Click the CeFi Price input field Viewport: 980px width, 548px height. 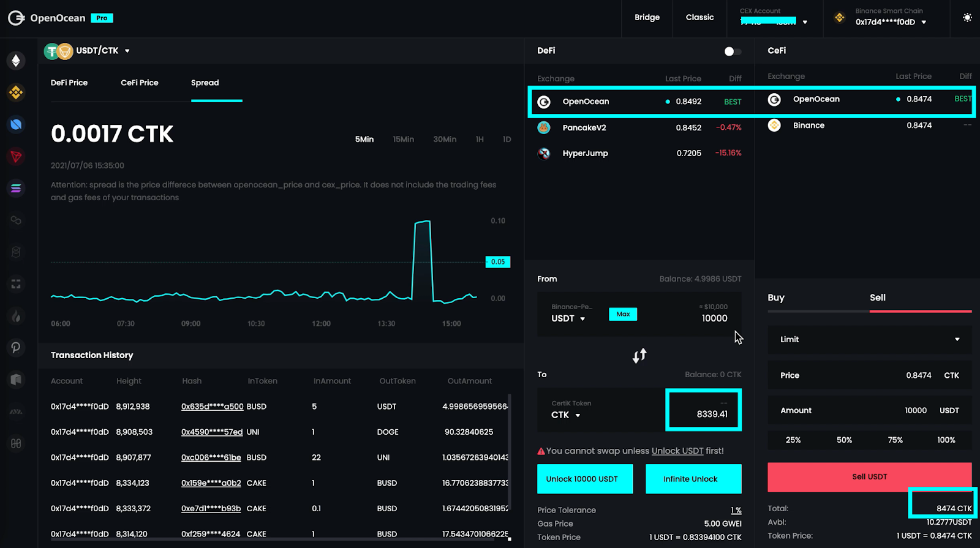[x=870, y=375]
